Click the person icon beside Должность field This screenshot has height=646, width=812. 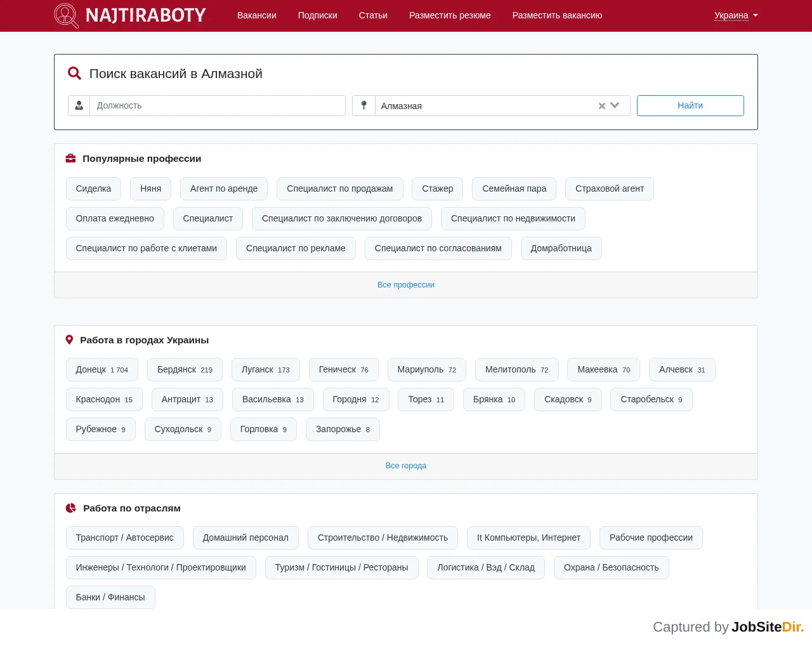click(79, 105)
